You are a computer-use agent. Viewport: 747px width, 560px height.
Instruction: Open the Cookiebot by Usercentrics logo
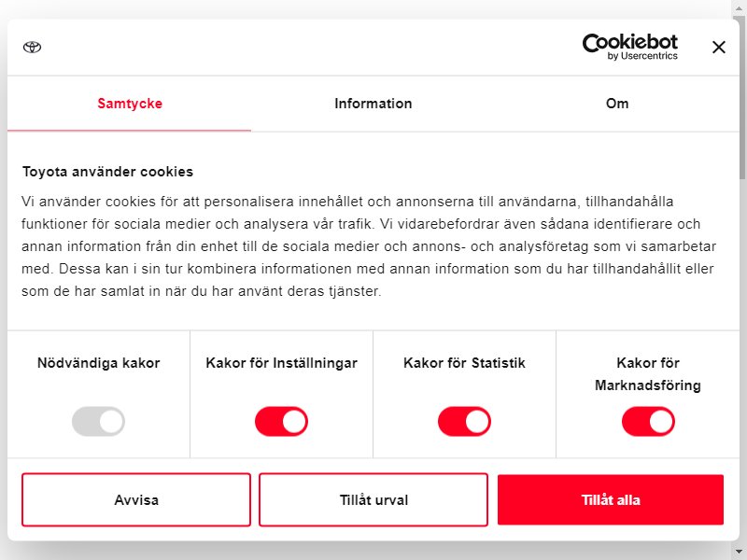point(629,48)
